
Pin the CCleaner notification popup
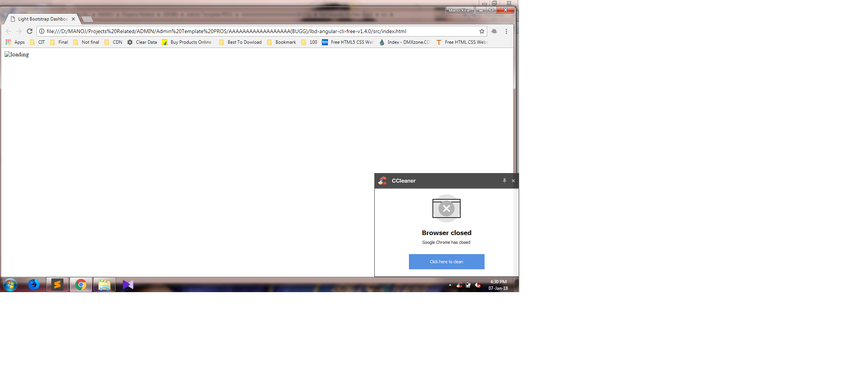504,181
